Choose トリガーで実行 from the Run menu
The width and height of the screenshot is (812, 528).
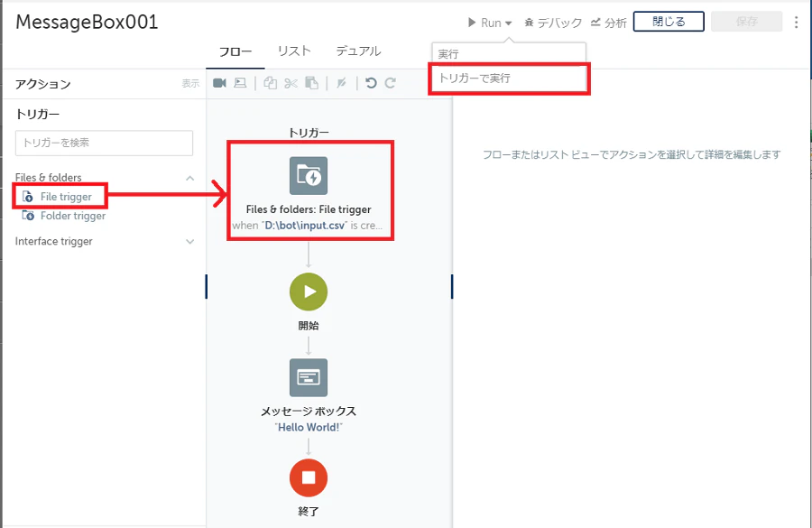pyautogui.click(x=509, y=79)
